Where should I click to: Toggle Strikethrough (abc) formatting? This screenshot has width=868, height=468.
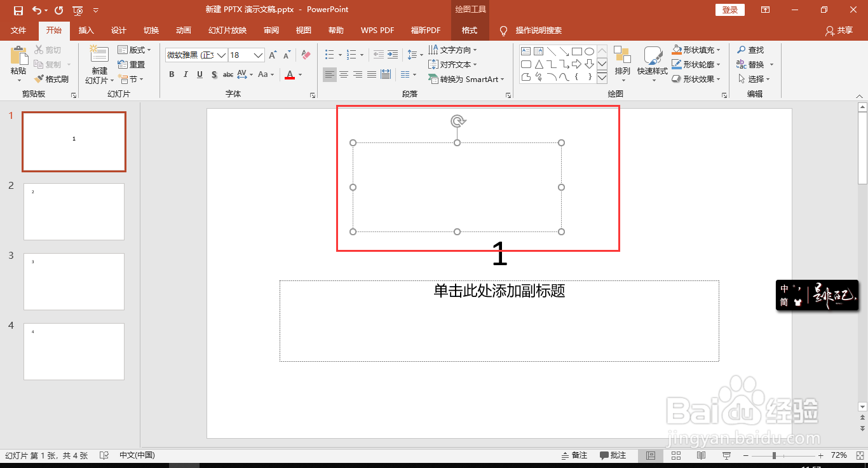coord(228,75)
